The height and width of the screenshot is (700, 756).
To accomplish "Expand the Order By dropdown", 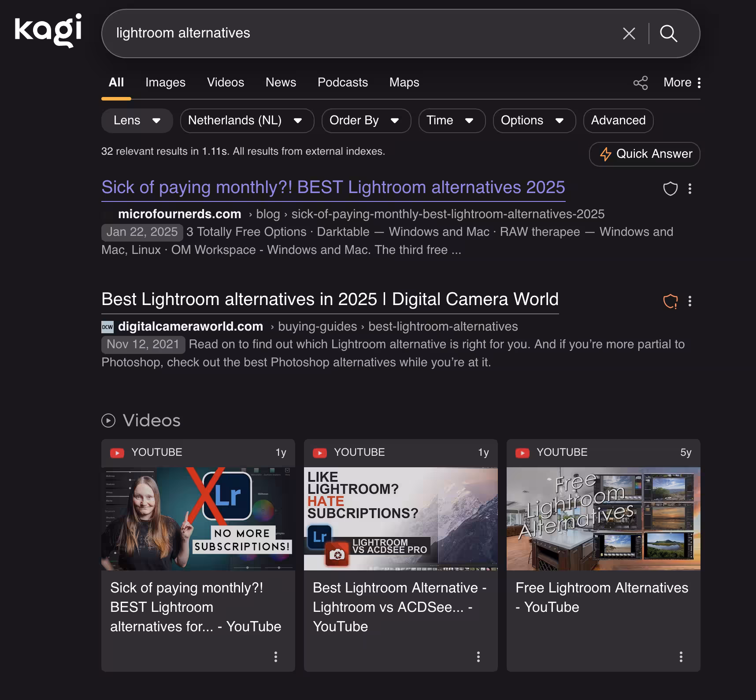I will coord(366,120).
